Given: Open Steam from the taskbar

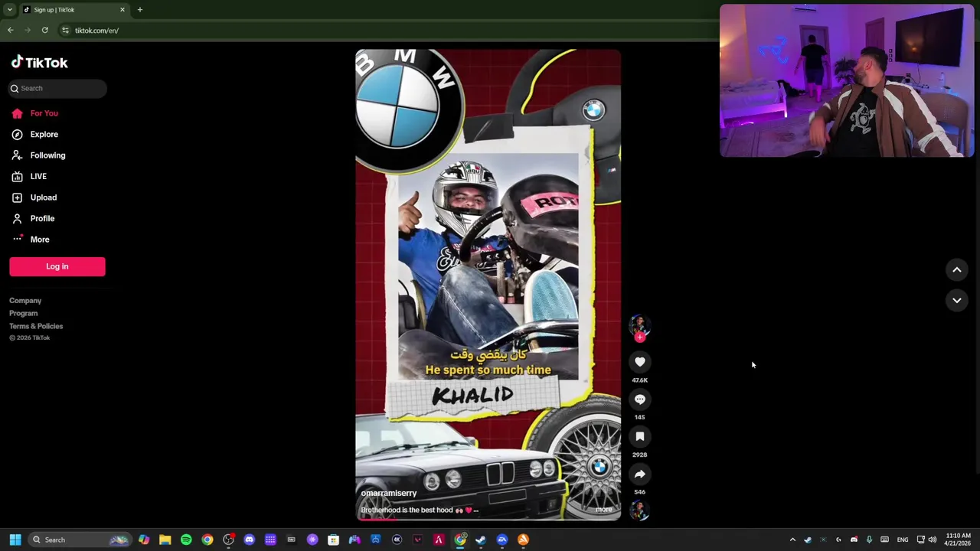Looking at the screenshot, I should (x=481, y=540).
